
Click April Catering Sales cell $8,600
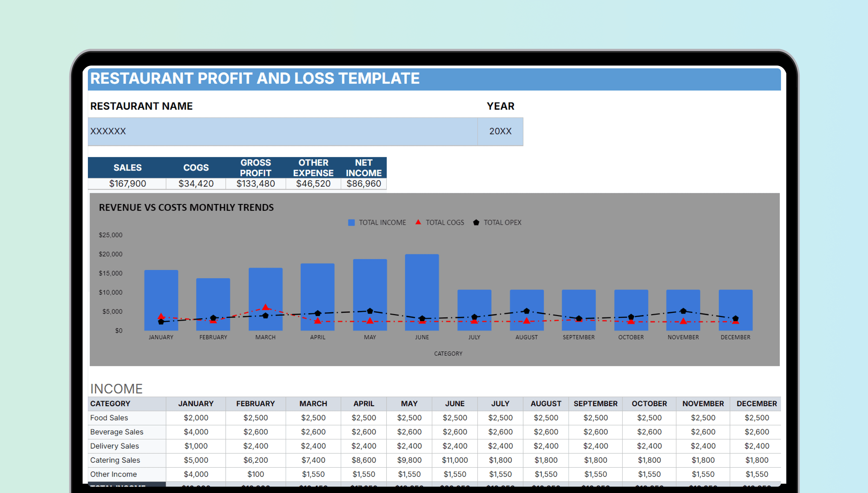[x=364, y=460]
